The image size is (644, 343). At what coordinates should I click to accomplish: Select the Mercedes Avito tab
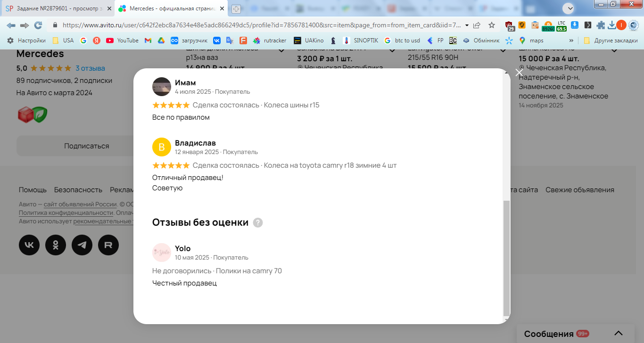tap(171, 8)
